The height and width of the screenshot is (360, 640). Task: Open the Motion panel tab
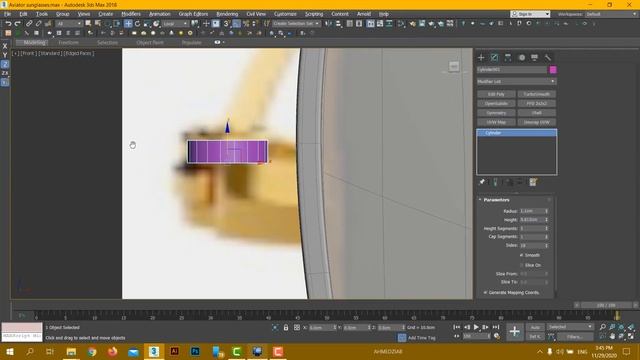coord(522,58)
